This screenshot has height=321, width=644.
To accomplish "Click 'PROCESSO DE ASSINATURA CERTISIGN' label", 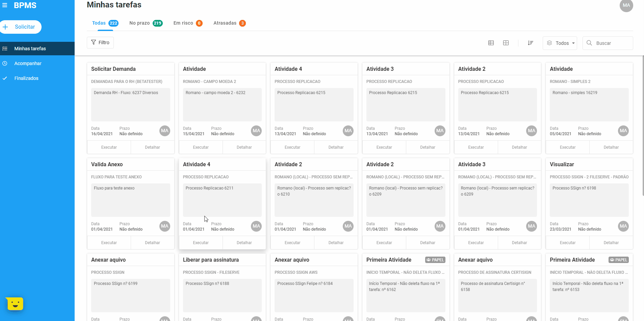I will (495, 272).
